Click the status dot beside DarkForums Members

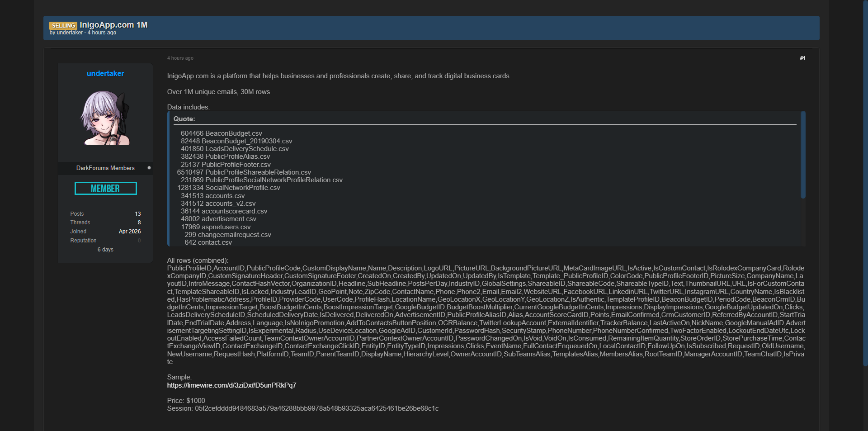pos(149,168)
